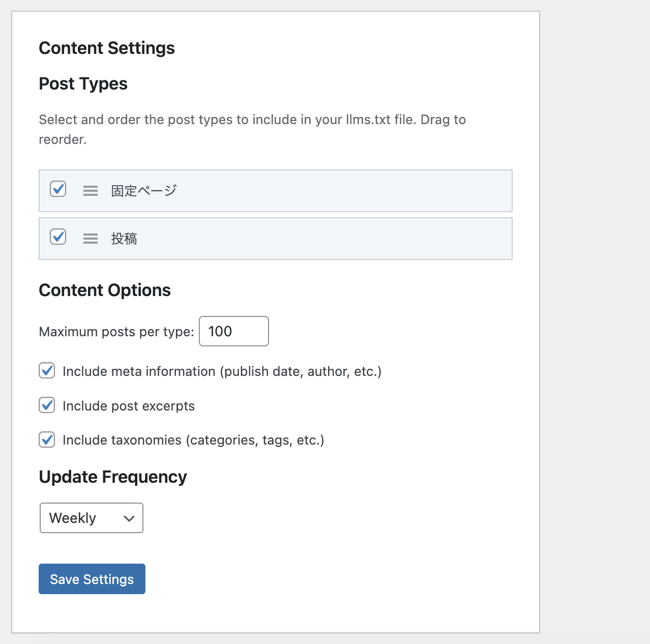Uncheck the 投稿 post type checkbox
Screen dimensions: 650x644
click(58, 237)
